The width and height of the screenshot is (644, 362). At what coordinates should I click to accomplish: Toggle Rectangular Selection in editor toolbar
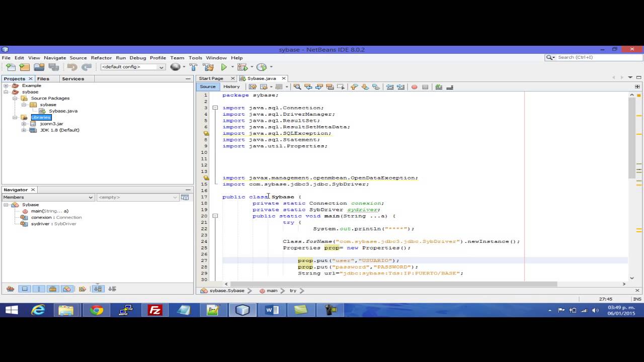[x=341, y=87]
